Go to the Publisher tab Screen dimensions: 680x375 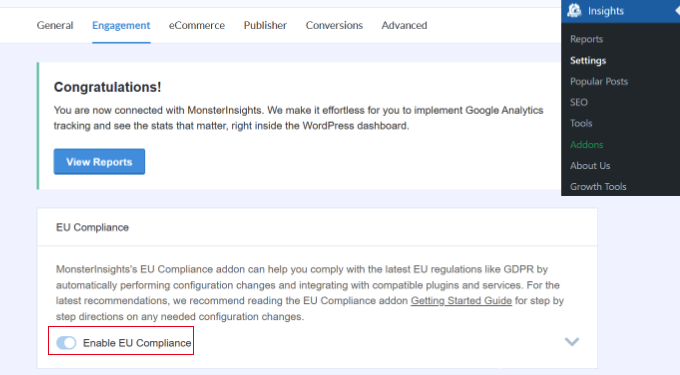click(x=265, y=25)
